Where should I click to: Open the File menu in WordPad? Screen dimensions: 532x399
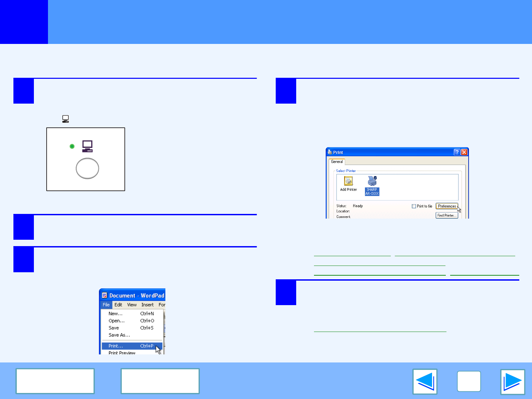pos(106,305)
